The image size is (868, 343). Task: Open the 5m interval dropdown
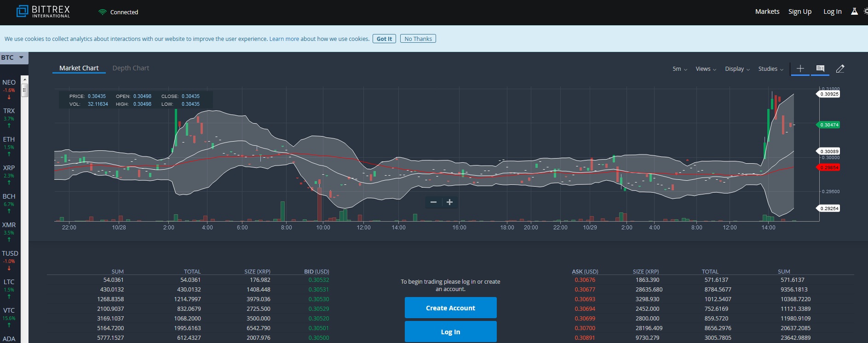point(680,69)
